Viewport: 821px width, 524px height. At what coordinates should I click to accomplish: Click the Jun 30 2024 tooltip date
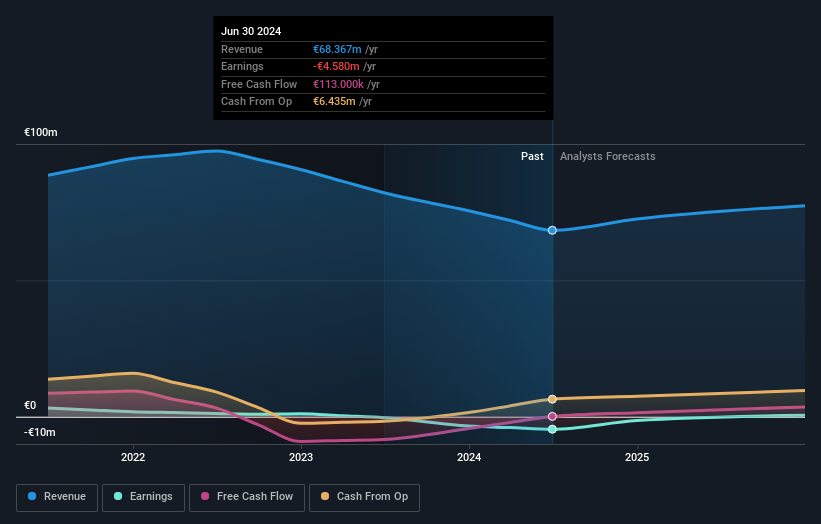pyautogui.click(x=251, y=31)
